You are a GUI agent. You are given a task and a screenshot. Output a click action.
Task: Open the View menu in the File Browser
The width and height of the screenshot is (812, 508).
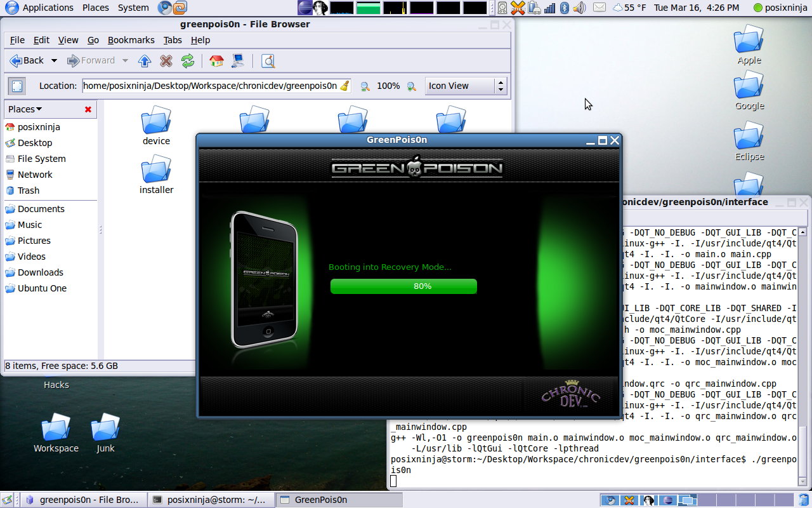coord(69,40)
